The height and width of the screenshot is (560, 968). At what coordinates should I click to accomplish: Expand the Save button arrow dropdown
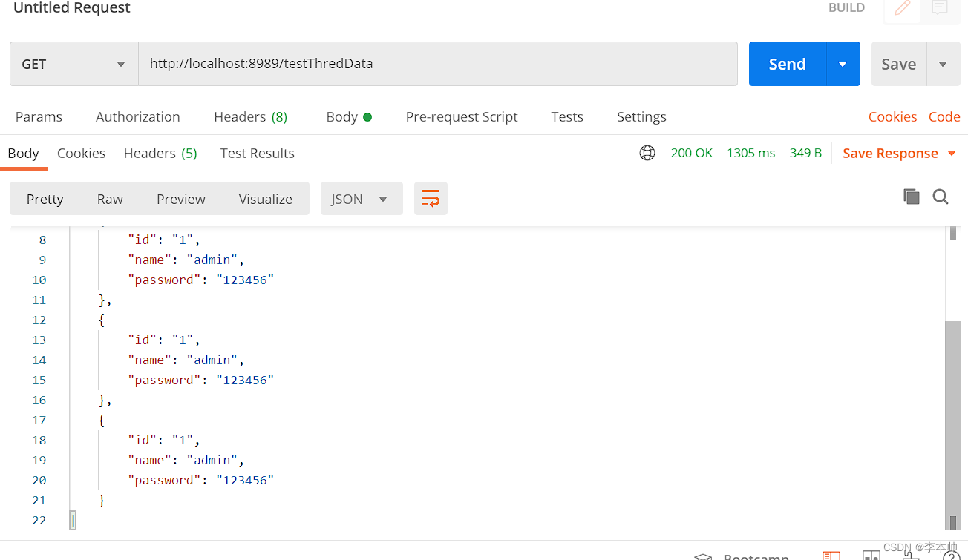pos(943,64)
